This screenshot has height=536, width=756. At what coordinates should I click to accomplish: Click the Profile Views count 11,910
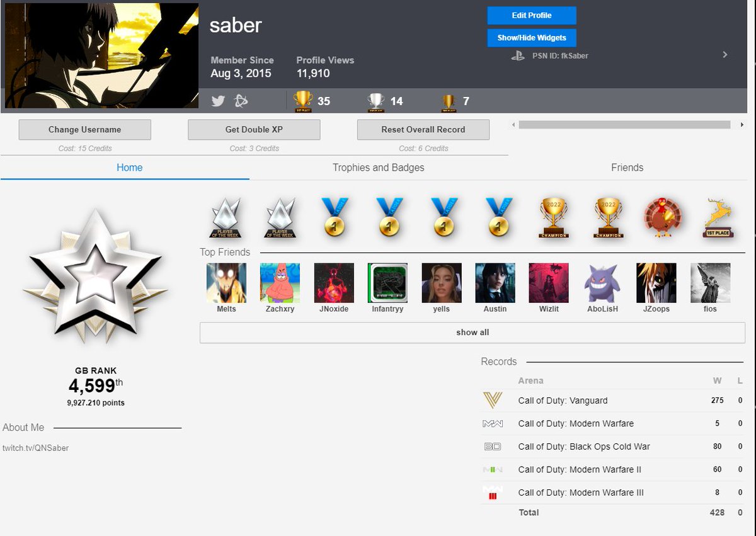[x=313, y=74]
